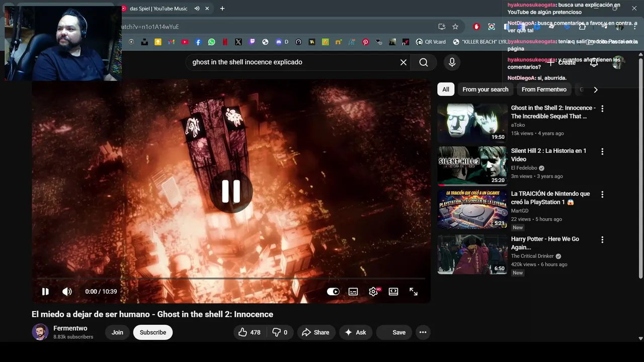This screenshot has height=362, width=644.
Task: Open Harry Potter Here We Go Again title
Action: click(545, 243)
